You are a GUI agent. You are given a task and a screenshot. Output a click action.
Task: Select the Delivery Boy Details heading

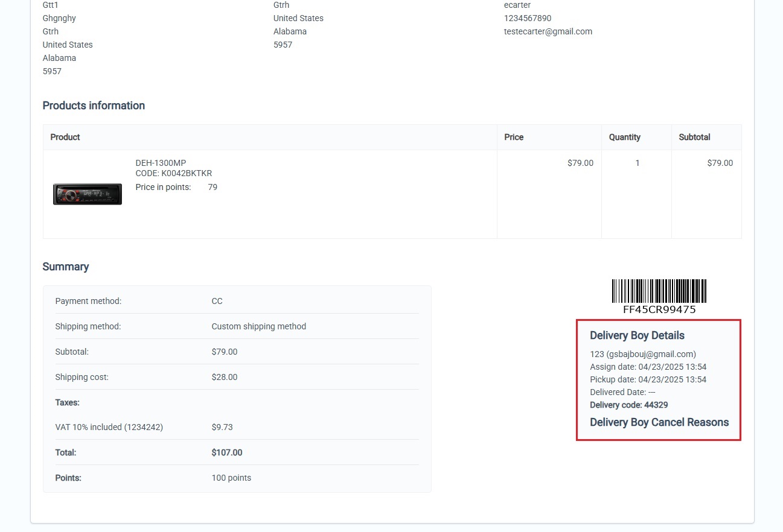(x=637, y=335)
